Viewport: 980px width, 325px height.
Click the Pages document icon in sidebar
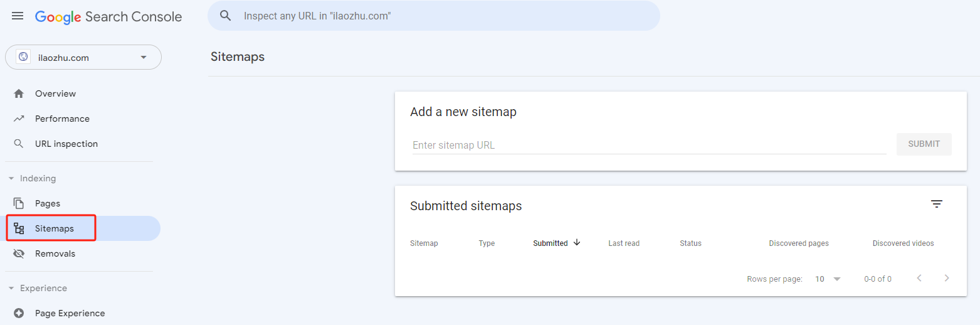point(19,203)
